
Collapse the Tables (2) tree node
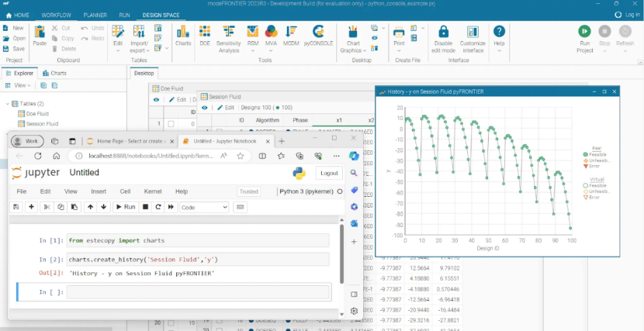pyautogui.click(x=8, y=104)
